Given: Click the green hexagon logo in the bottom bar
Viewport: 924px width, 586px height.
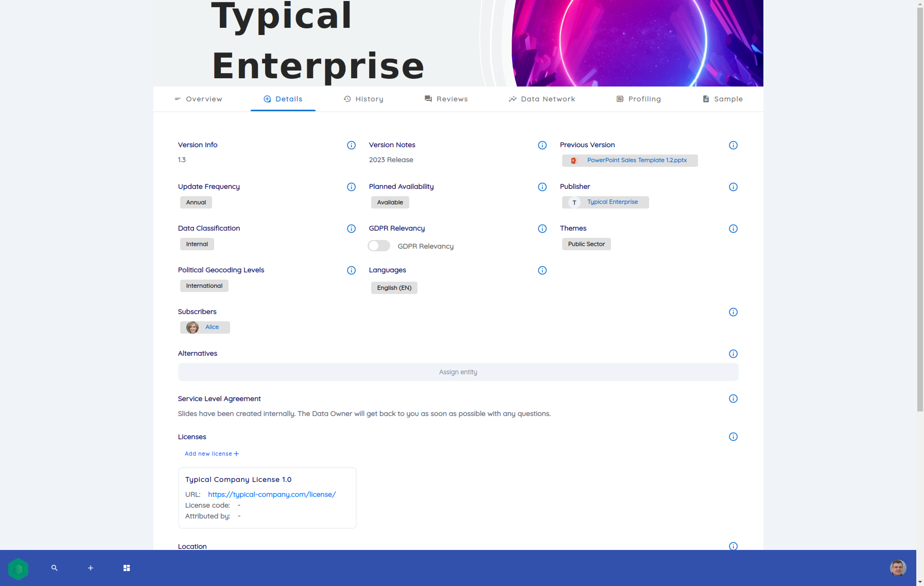Looking at the screenshot, I should pyautogui.click(x=18, y=569).
